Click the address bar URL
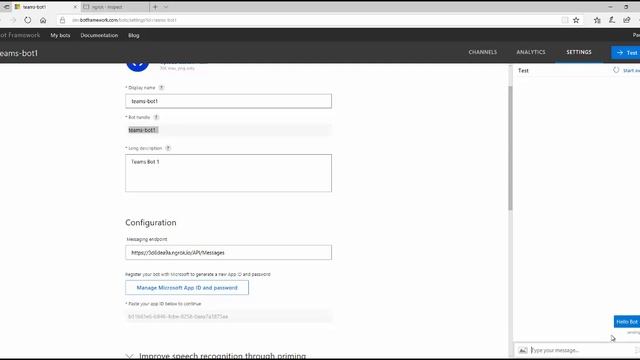The width and height of the screenshot is (640, 360). (124, 20)
